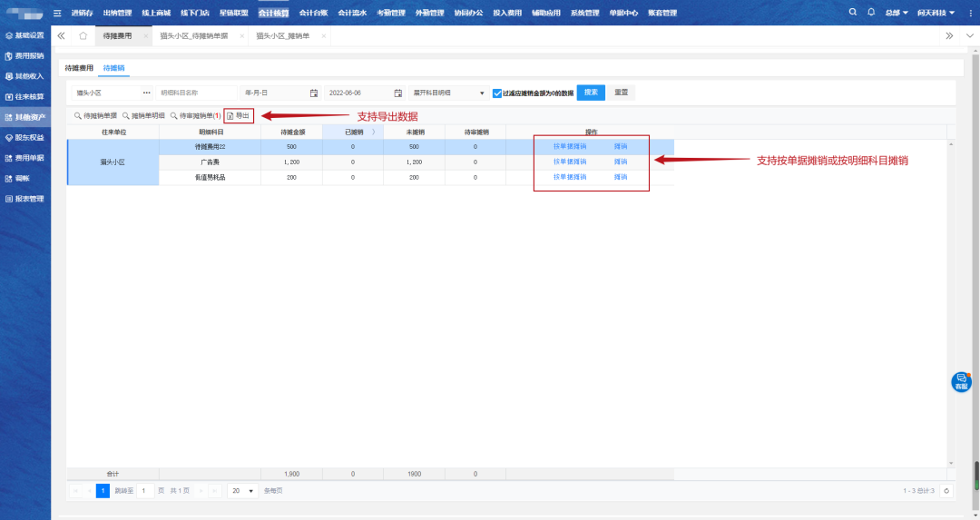Viewport: 980px width, 520px height.
Task: Open the 会计台账 top menu
Action: pos(313,14)
